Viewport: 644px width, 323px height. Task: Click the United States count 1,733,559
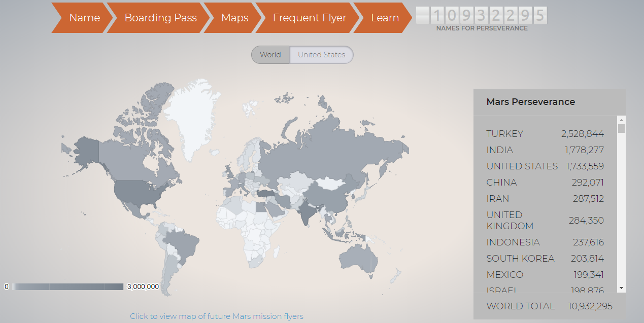tap(585, 166)
